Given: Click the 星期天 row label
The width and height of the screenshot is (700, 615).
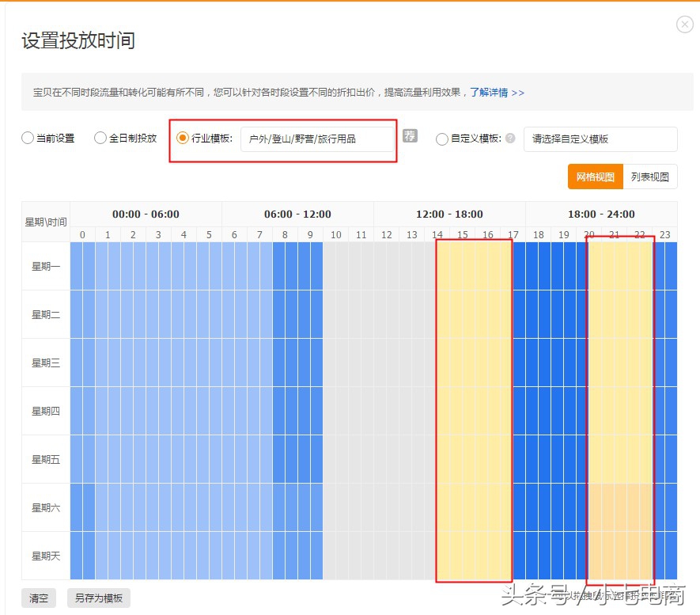Looking at the screenshot, I should click(x=45, y=556).
